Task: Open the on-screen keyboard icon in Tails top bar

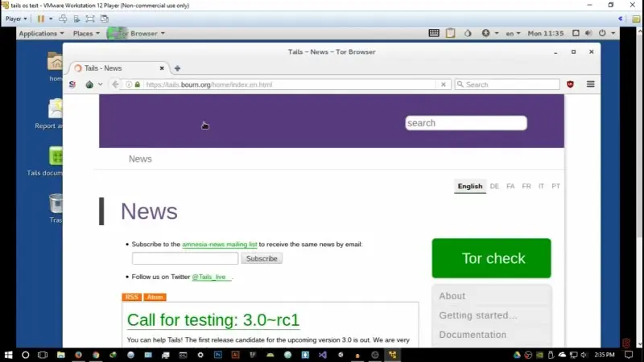Action: pos(434,33)
